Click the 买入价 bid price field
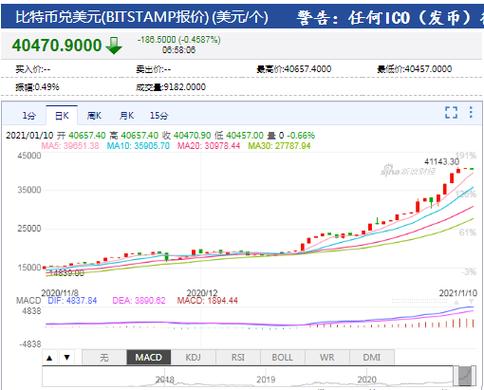 tap(33, 69)
